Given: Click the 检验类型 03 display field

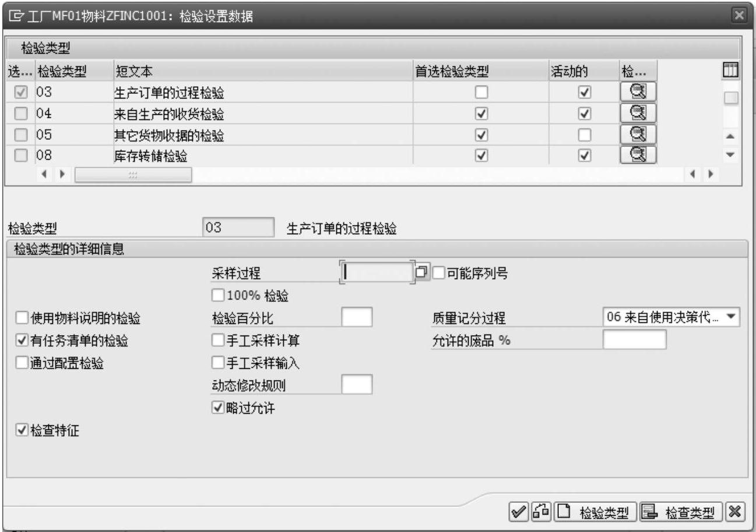Looking at the screenshot, I should click(238, 228).
